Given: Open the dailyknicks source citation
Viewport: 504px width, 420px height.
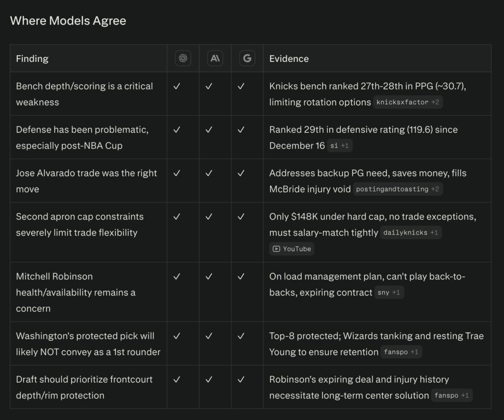Looking at the screenshot, I should click(410, 233).
